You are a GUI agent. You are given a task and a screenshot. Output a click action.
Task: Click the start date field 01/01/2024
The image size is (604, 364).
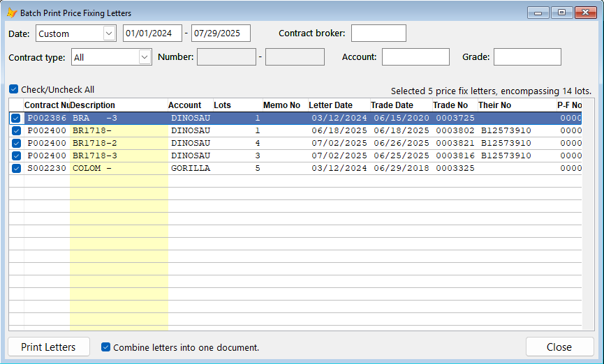pos(152,33)
